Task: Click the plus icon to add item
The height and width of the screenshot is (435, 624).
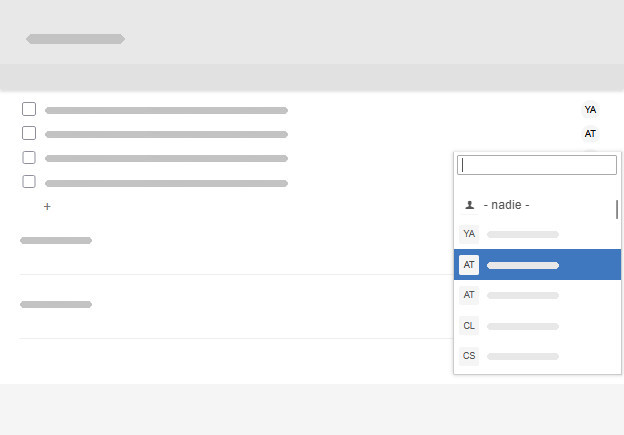Action: pyautogui.click(x=47, y=207)
